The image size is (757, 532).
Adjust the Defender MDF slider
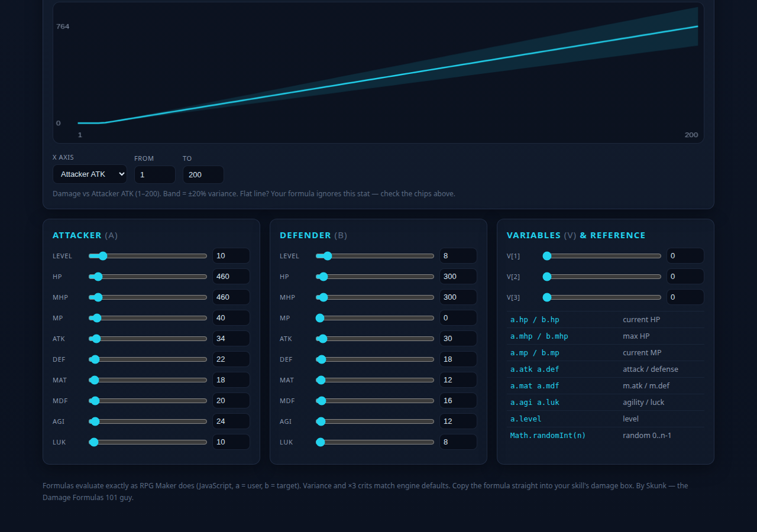click(375, 401)
